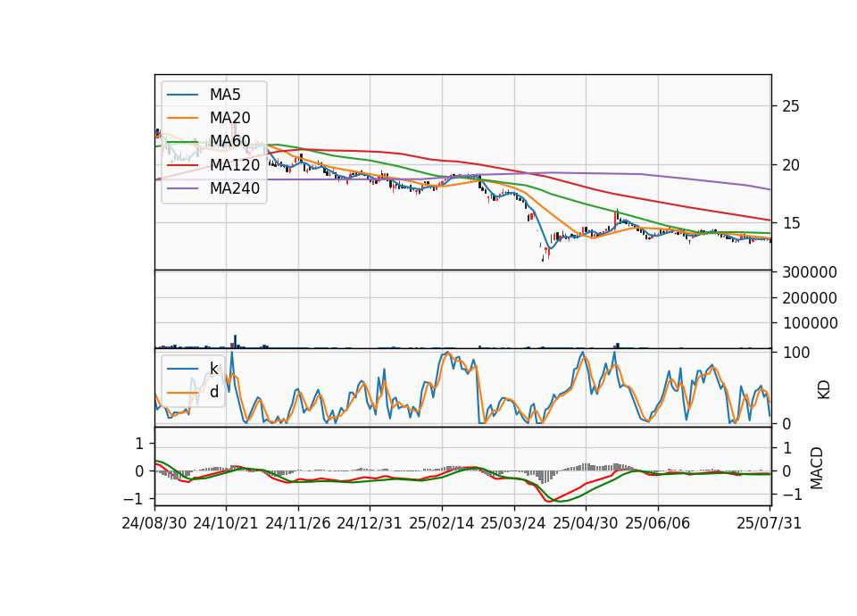Image resolution: width=857 pixels, height=616 pixels.
Task: Click the price axis value 20
Action: [x=791, y=164]
